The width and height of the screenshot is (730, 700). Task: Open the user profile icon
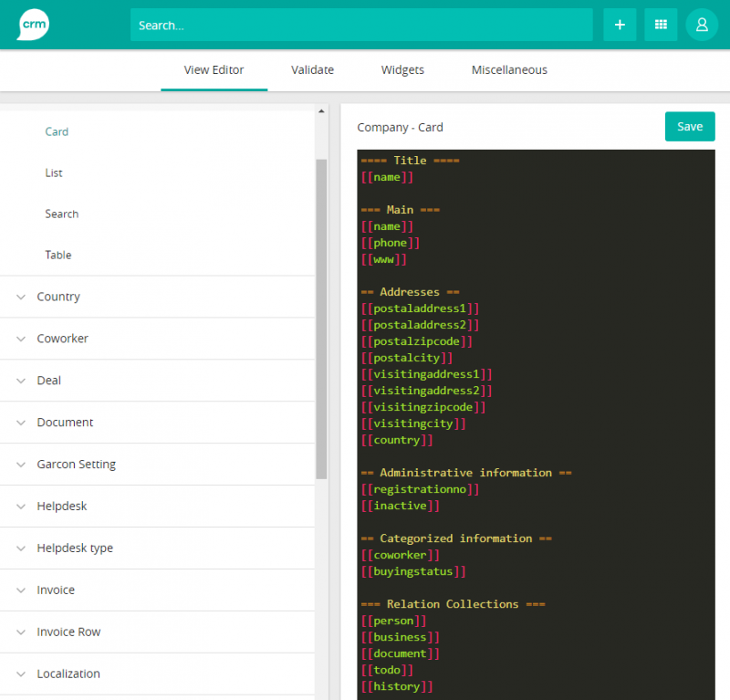point(702,25)
